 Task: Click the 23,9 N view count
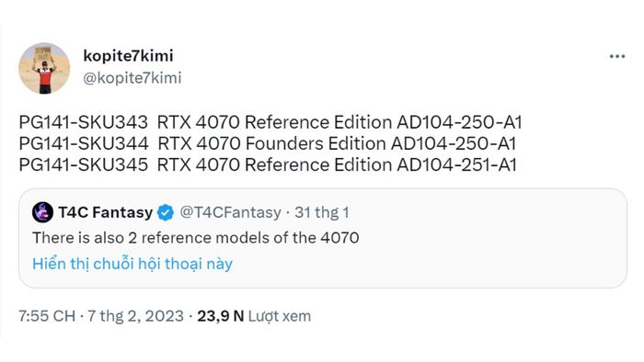pyautogui.click(x=221, y=316)
